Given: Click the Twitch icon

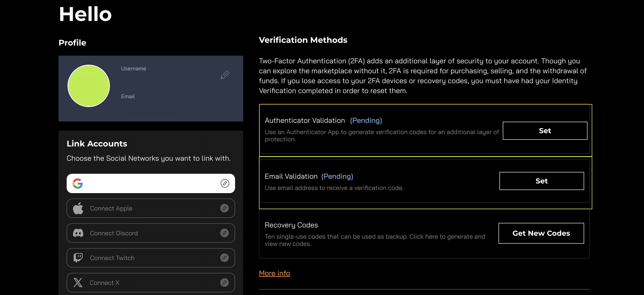Looking at the screenshot, I should point(78,258).
